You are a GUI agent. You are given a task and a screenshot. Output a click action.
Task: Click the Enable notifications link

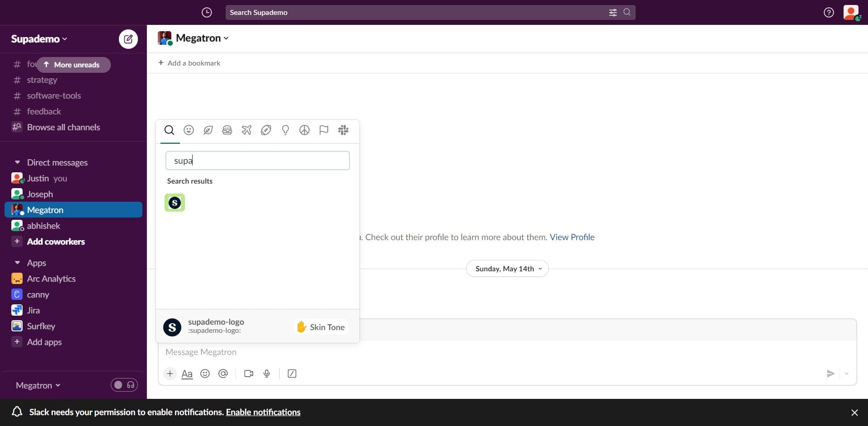(x=263, y=412)
